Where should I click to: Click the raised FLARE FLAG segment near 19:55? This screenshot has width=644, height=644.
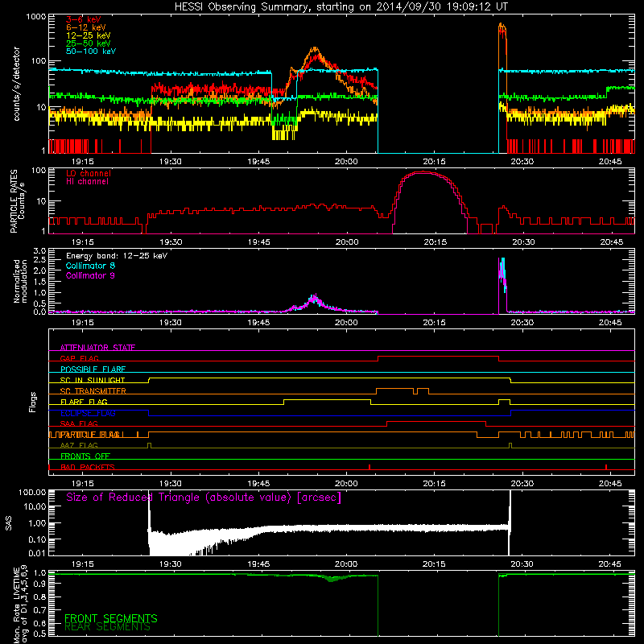pos(328,399)
